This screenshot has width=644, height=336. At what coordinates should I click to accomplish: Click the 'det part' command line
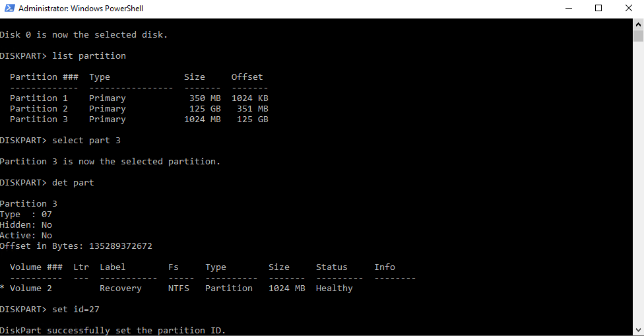click(x=47, y=183)
